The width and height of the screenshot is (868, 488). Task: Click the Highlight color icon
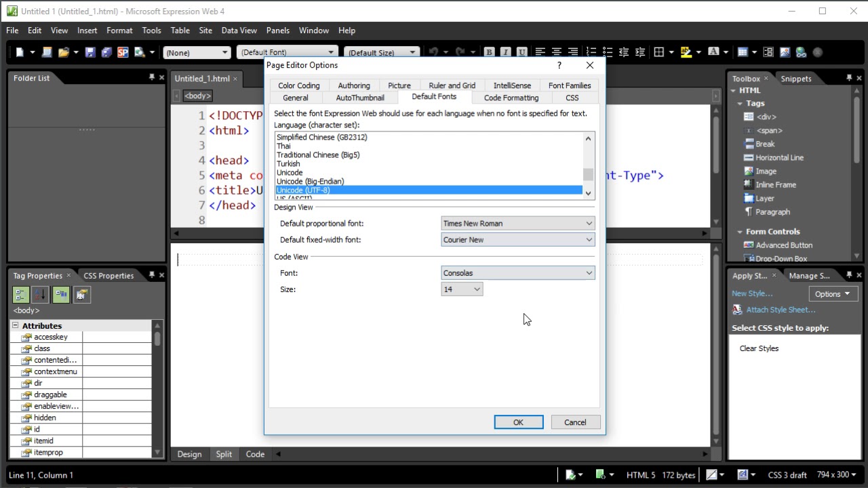686,52
